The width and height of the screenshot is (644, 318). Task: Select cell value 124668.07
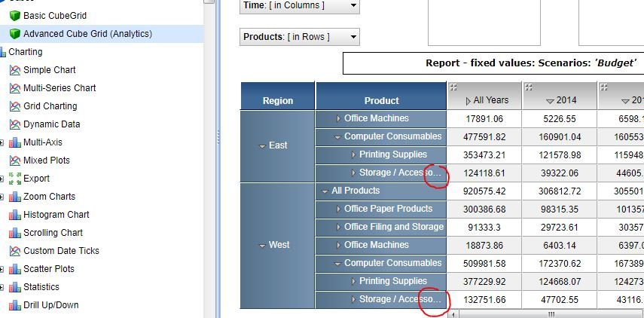560,282
